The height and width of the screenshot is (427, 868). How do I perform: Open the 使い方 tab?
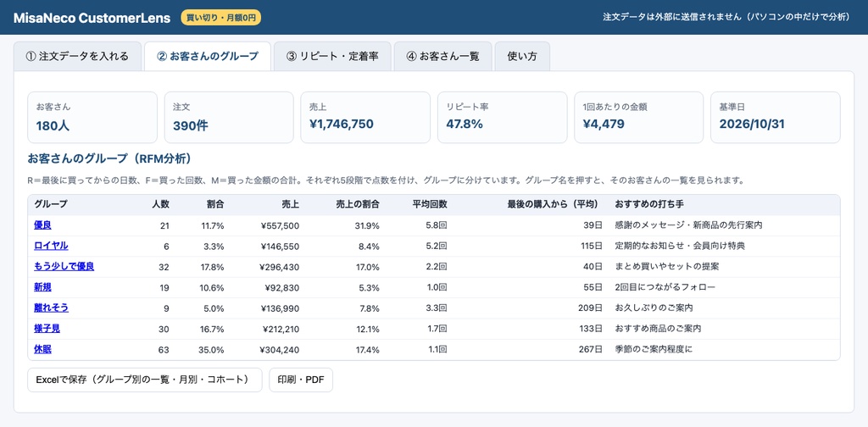[x=522, y=57]
